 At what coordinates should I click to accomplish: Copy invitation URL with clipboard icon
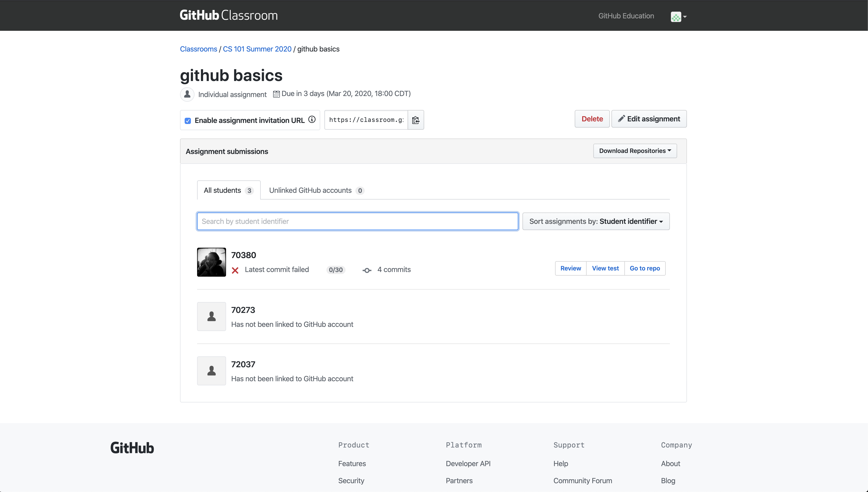tap(416, 120)
